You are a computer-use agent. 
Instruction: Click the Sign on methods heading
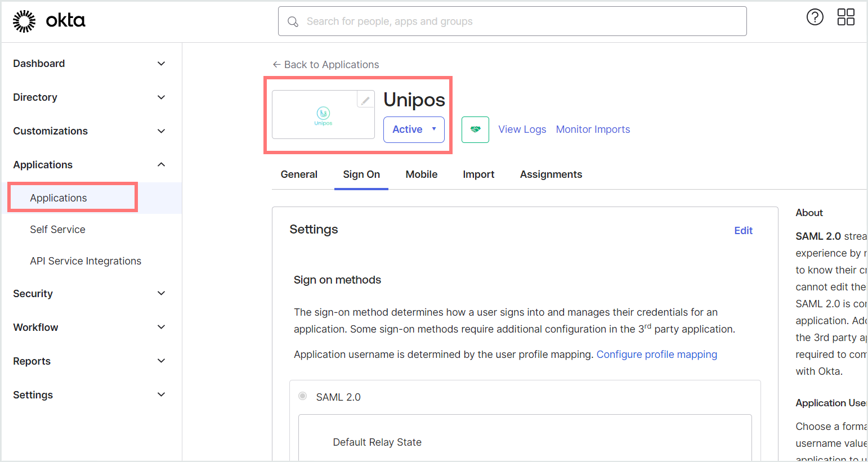click(x=337, y=280)
